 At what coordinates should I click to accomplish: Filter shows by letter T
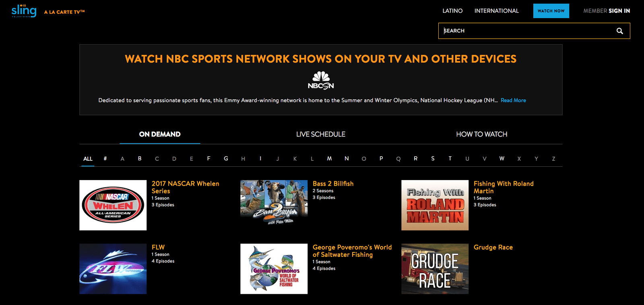pyautogui.click(x=450, y=159)
